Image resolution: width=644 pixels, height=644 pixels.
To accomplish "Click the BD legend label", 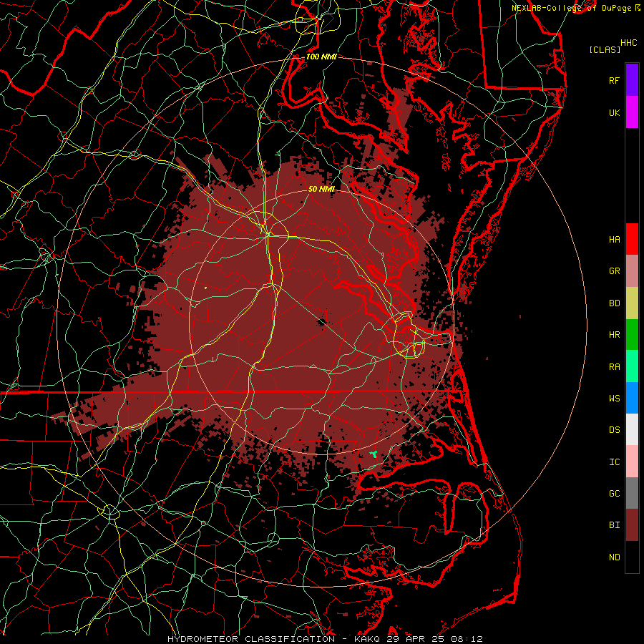I will [x=614, y=303].
